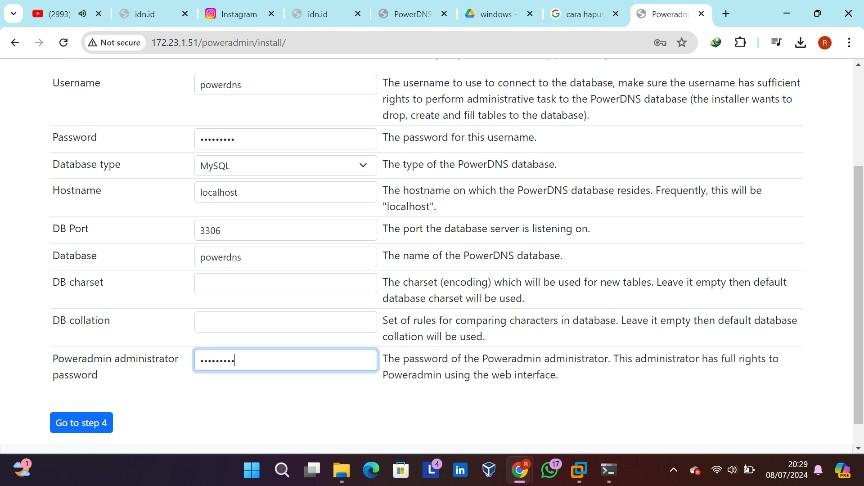
Task: Open the Chrome profile avatar
Action: 825,42
